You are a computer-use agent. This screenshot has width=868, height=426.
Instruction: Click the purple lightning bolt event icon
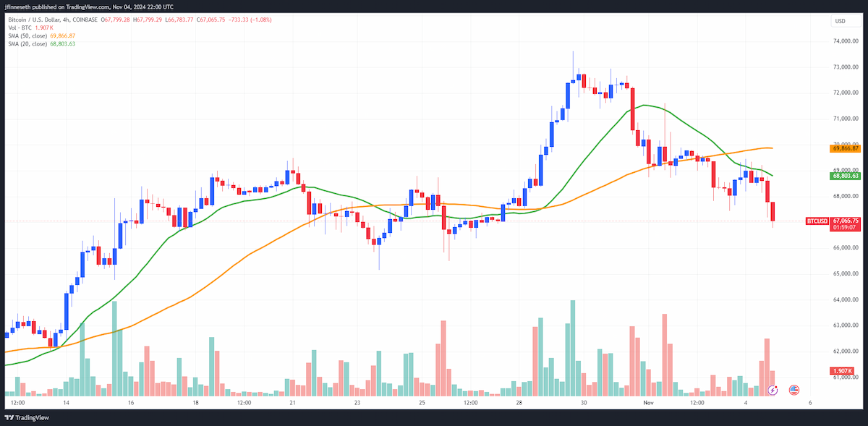[x=773, y=390]
